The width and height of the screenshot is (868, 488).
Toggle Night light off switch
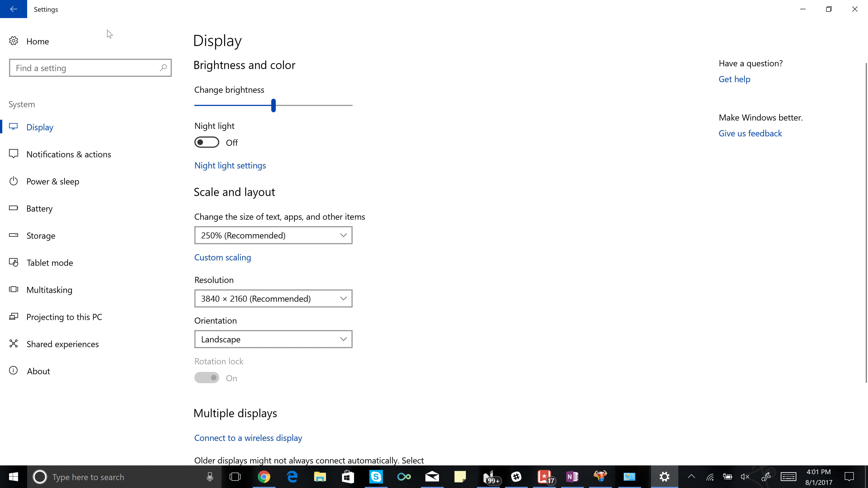coord(207,142)
